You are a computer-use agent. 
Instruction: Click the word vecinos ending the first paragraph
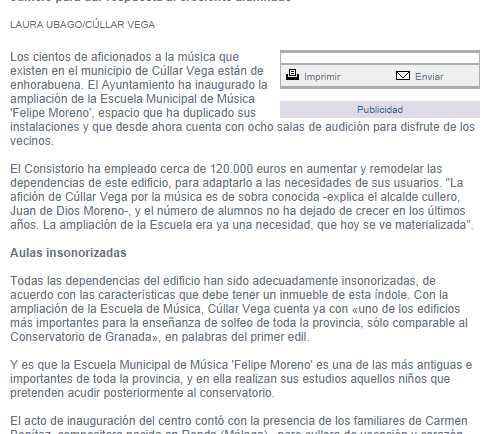[x=32, y=141]
